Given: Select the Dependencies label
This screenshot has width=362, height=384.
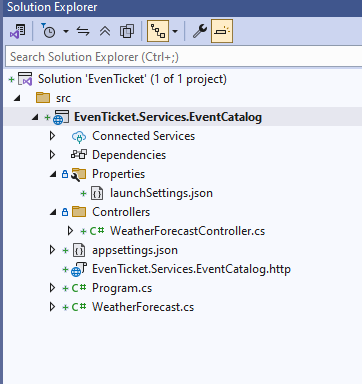Looking at the screenshot, I should coord(129,155).
